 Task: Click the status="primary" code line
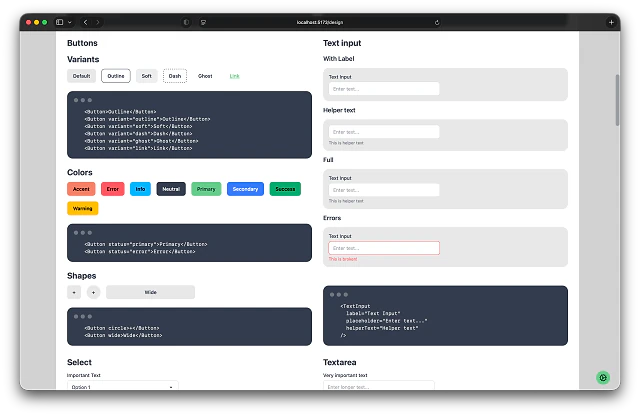(x=146, y=244)
